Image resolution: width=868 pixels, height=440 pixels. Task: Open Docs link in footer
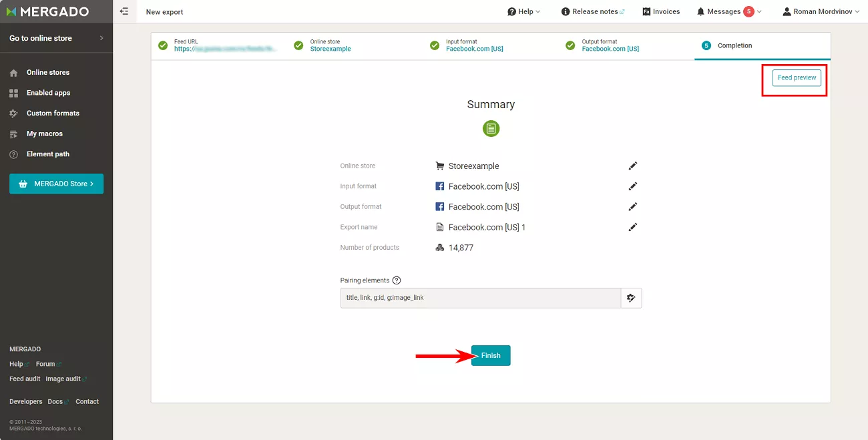tap(58, 401)
